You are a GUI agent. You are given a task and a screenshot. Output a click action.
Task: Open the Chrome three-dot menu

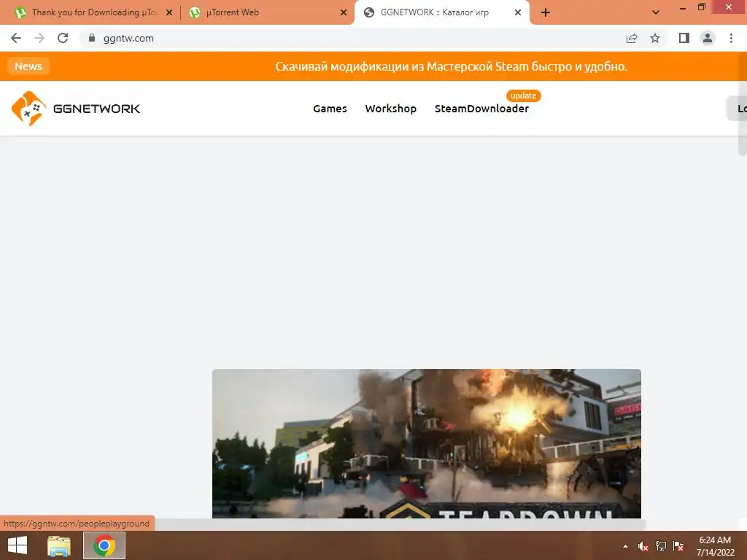[x=731, y=38]
